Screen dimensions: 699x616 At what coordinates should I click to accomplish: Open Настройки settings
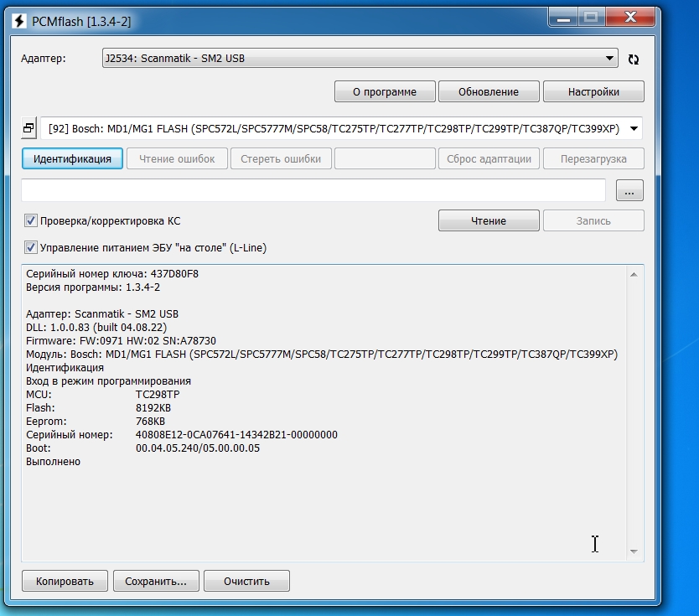[x=593, y=91]
